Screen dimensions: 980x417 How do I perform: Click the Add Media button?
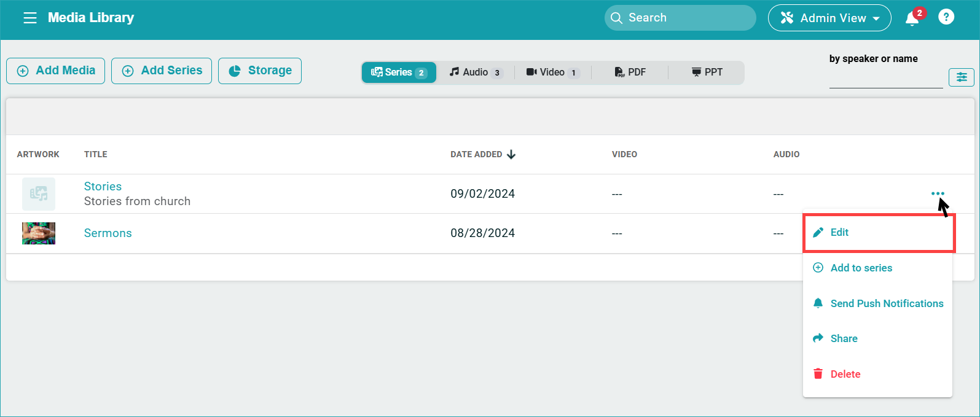coord(56,71)
